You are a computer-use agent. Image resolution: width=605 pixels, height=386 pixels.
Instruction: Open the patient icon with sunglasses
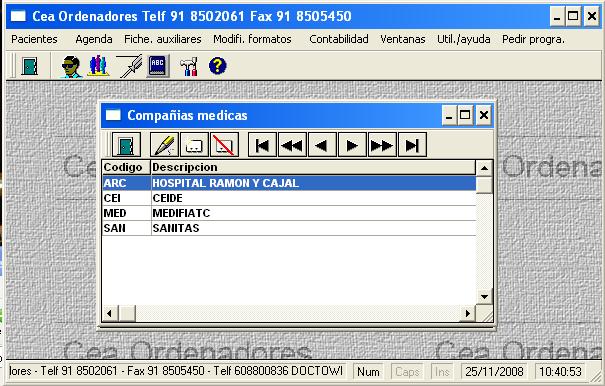tap(71, 66)
